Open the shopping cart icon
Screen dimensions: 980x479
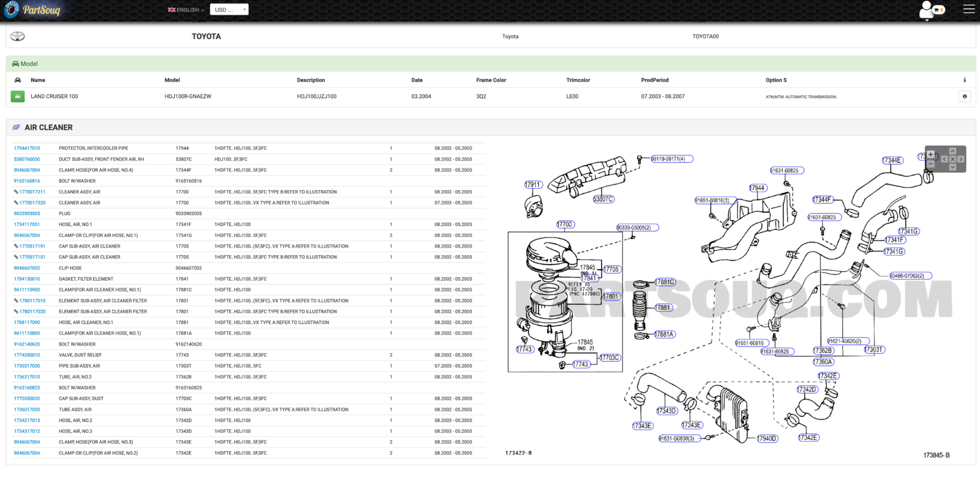[938, 10]
